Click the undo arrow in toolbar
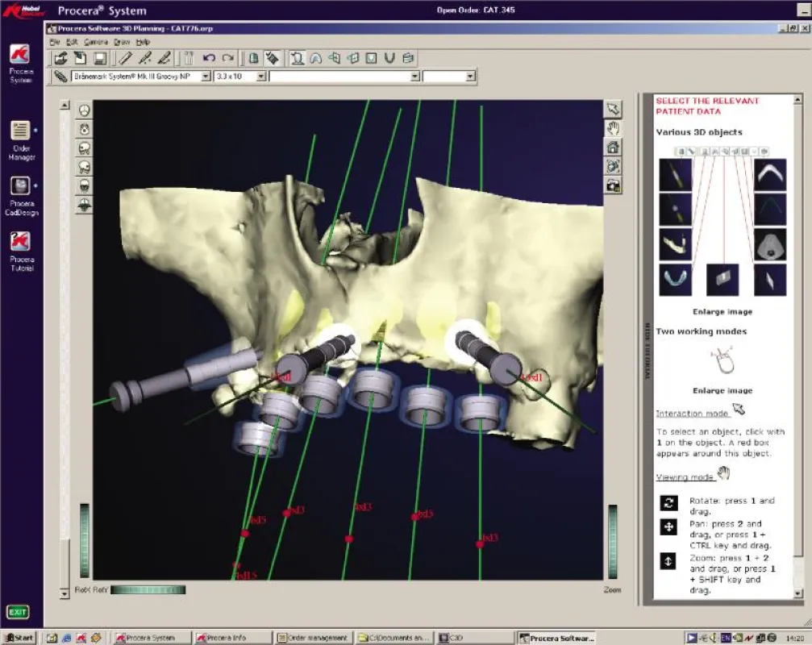This screenshot has height=645, width=812. pyautogui.click(x=209, y=58)
